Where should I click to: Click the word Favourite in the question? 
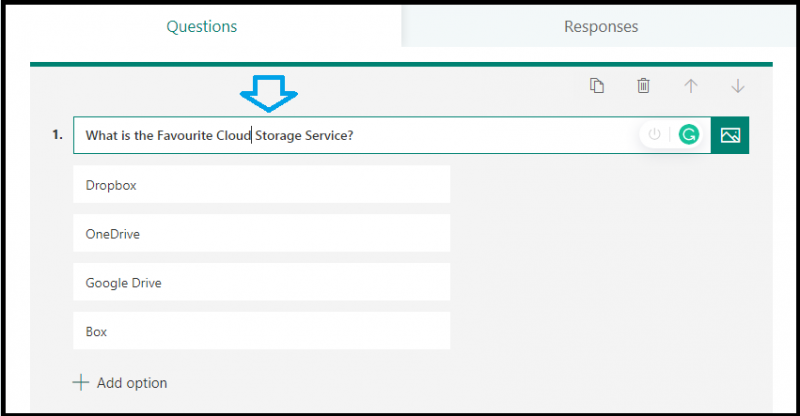(x=184, y=135)
